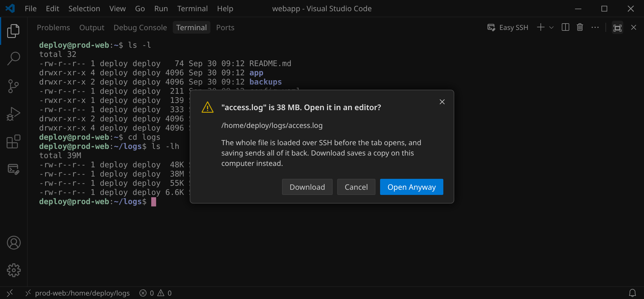Open the Easy SSH view in activity bar
This screenshot has width=644, height=299.
(x=14, y=169)
